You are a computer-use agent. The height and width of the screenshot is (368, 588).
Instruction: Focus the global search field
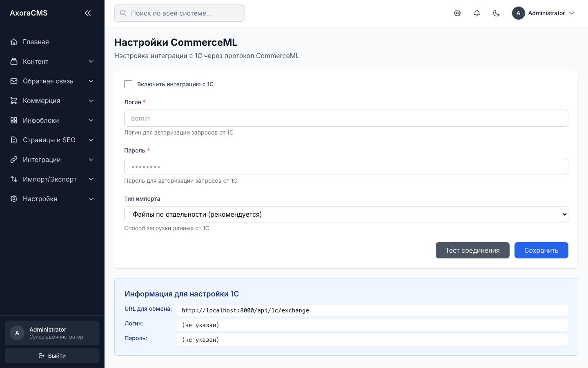[x=180, y=13]
